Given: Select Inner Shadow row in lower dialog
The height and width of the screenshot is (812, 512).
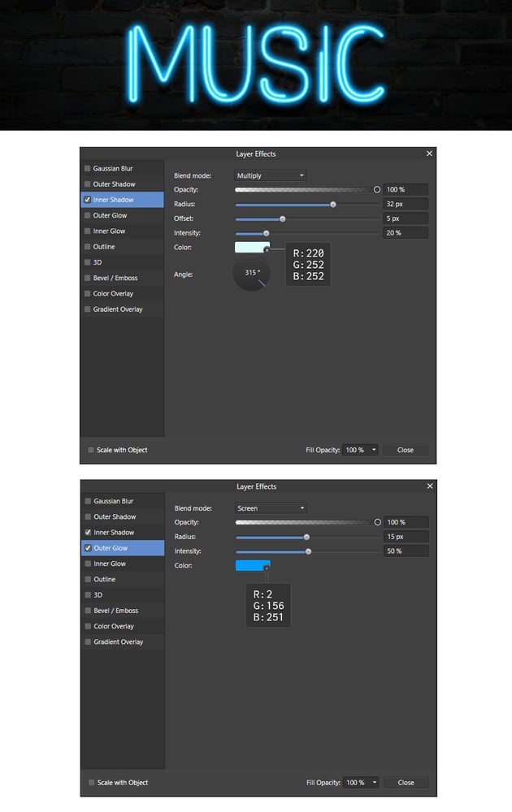Looking at the screenshot, I should pos(124,533).
